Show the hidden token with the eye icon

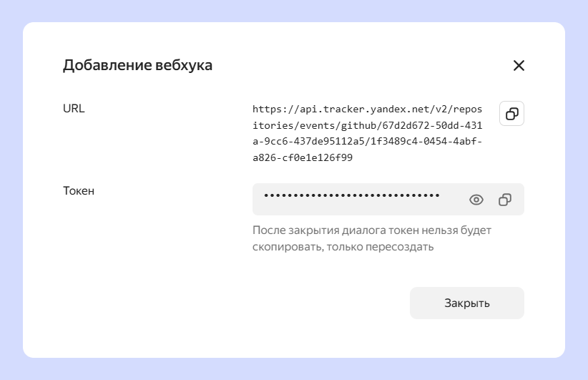pos(476,200)
